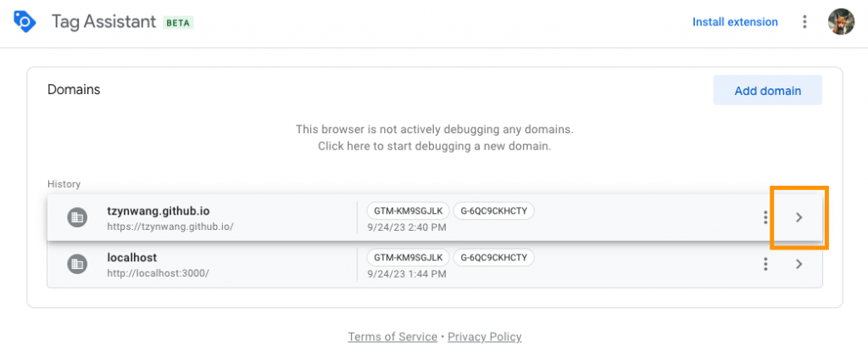
Task: Open the user account avatar
Action: pyautogui.click(x=841, y=22)
